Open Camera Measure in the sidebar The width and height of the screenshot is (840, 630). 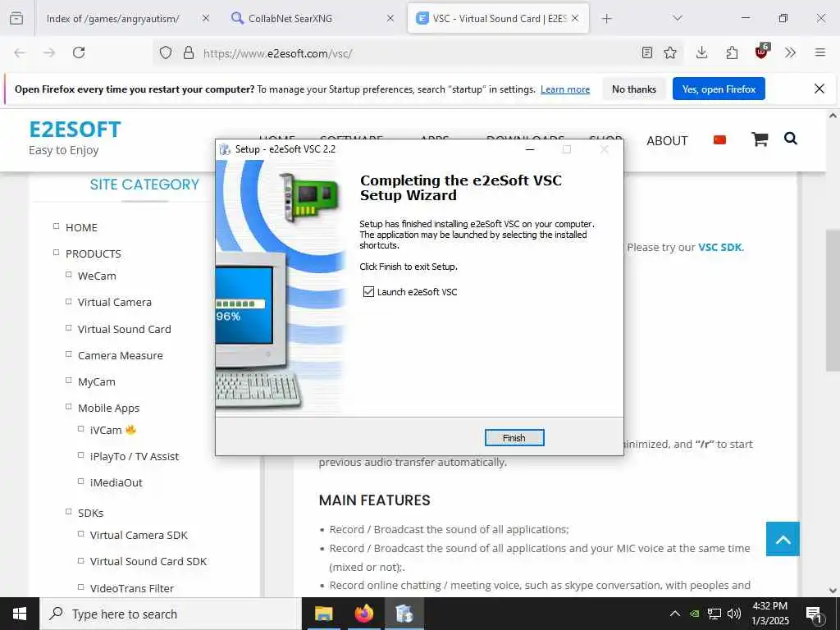120,356
